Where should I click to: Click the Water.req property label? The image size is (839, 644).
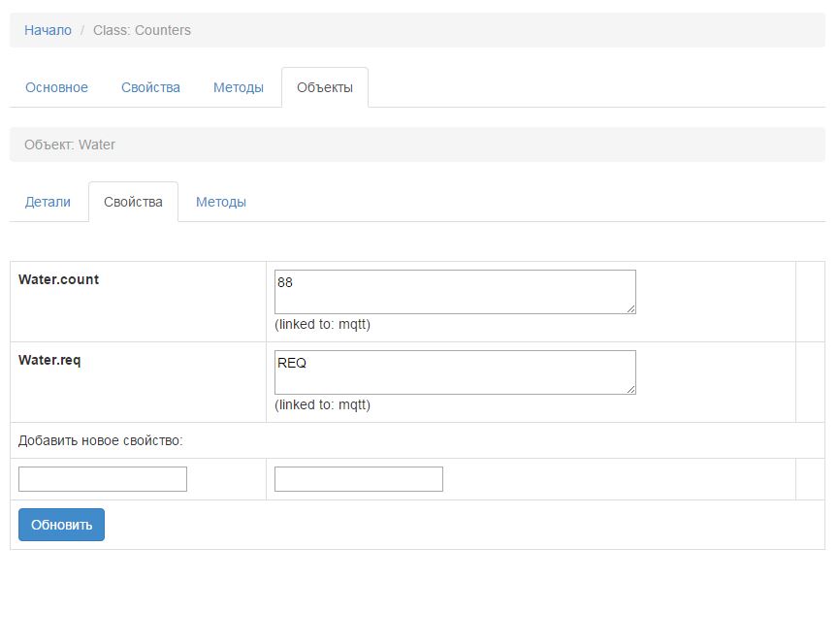(x=49, y=360)
